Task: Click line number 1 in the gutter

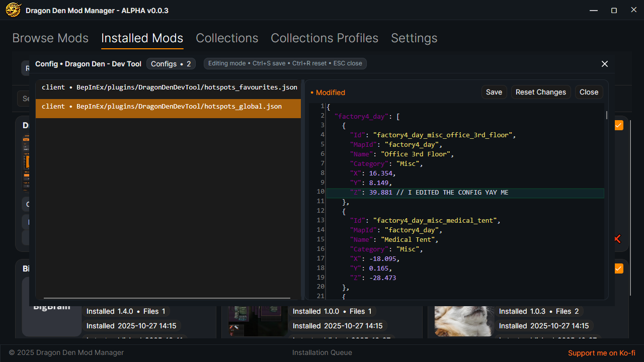Action: (x=323, y=106)
